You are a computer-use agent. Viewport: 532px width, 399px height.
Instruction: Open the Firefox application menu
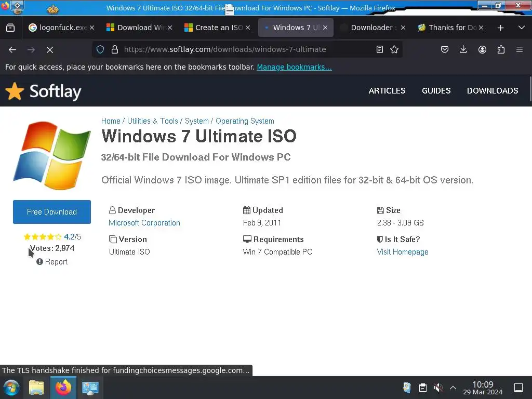520,49
